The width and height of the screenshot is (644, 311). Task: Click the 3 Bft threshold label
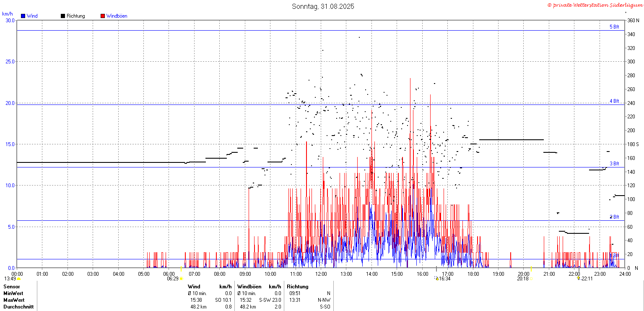click(614, 164)
